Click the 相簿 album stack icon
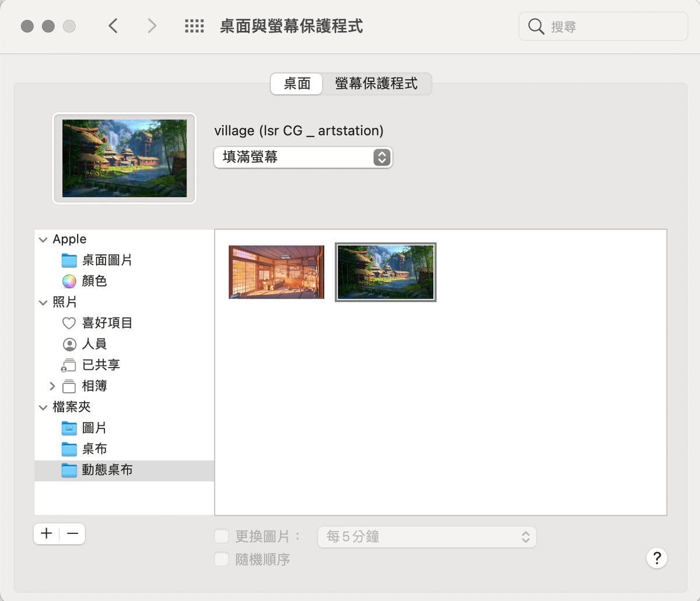Viewport: 700px width, 601px height. [69, 386]
